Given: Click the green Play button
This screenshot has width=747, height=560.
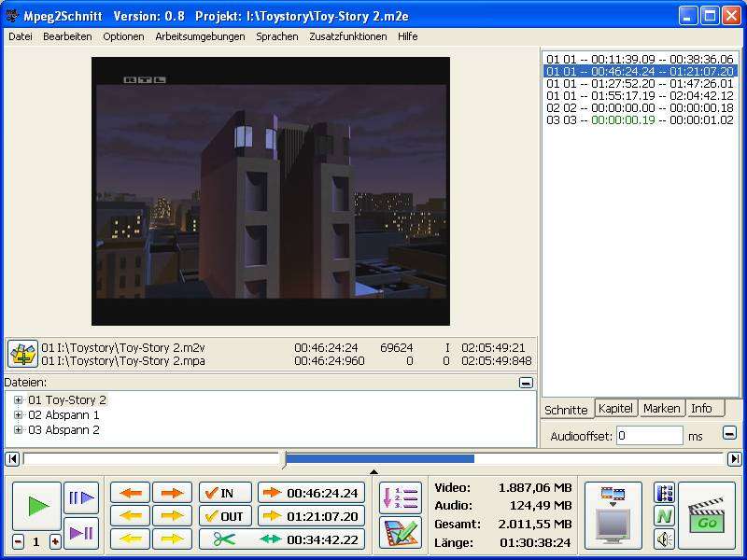Looking at the screenshot, I should tap(36, 506).
